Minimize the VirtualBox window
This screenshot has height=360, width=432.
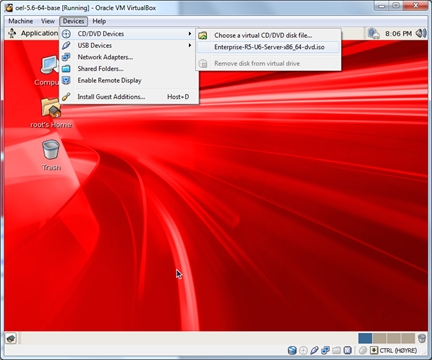coord(382,6)
